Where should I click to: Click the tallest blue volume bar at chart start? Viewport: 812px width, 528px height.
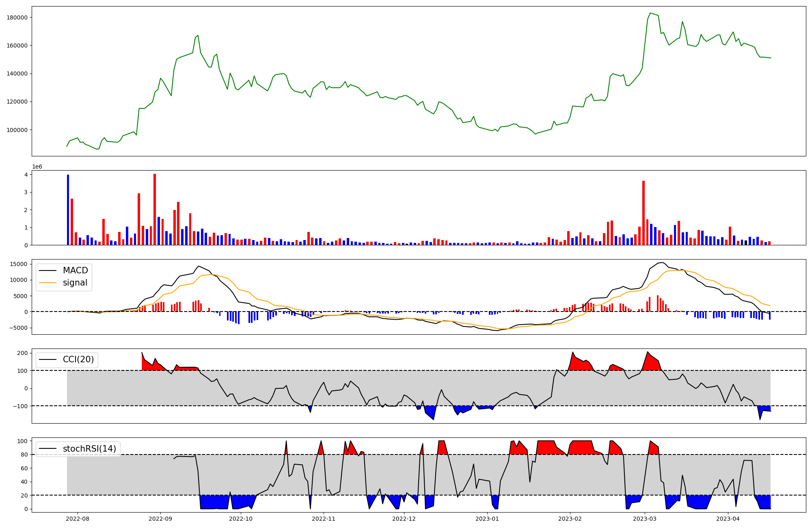tap(68, 210)
